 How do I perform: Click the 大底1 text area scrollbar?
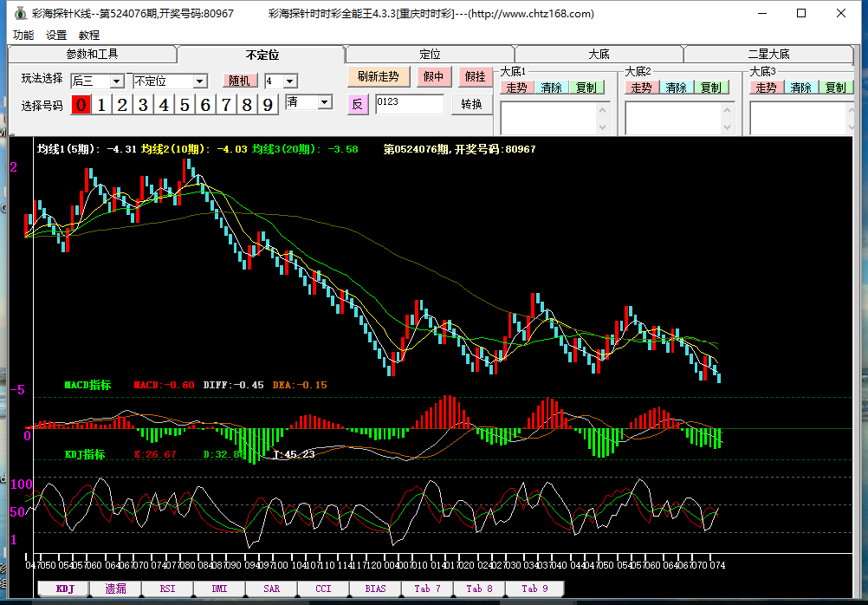603,119
